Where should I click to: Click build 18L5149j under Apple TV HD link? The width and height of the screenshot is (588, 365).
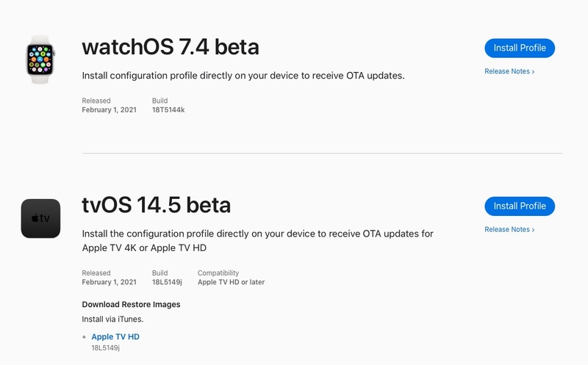point(105,348)
